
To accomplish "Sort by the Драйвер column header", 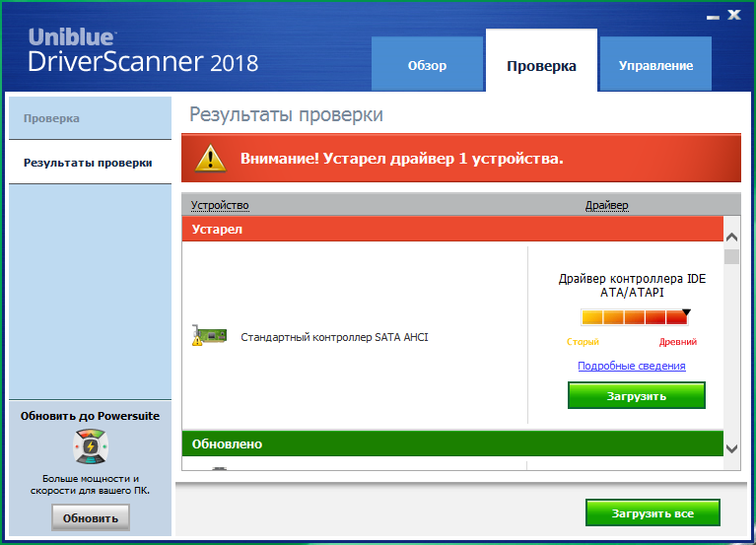I will (x=606, y=205).
